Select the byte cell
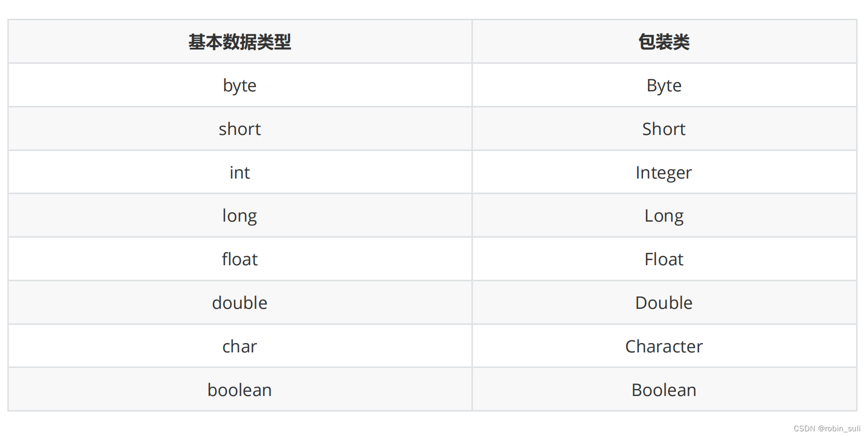This screenshot has height=437, width=868. pos(240,85)
